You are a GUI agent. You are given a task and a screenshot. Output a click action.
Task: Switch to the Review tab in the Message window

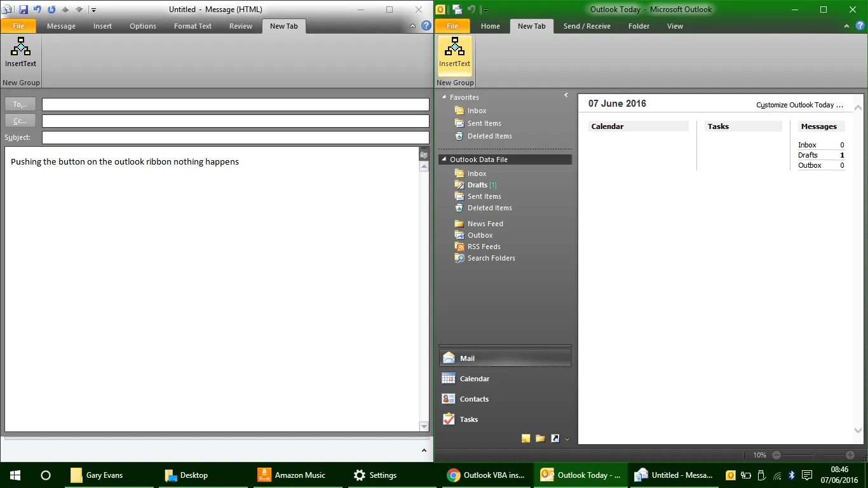[241, 26]
